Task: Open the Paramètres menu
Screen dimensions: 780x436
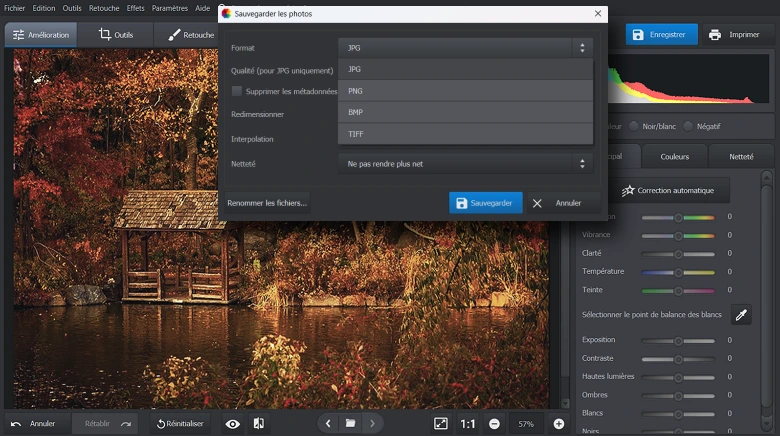Action: point(170,8)
